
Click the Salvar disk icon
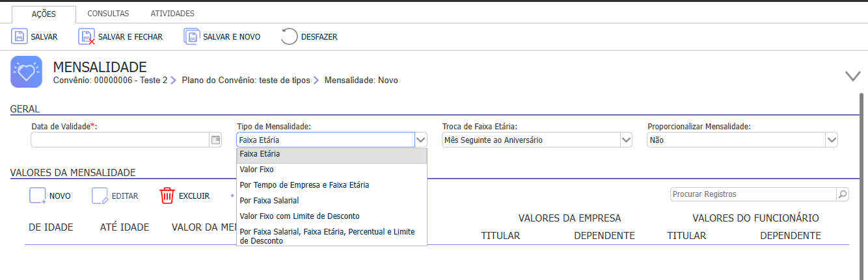(20, 36)
